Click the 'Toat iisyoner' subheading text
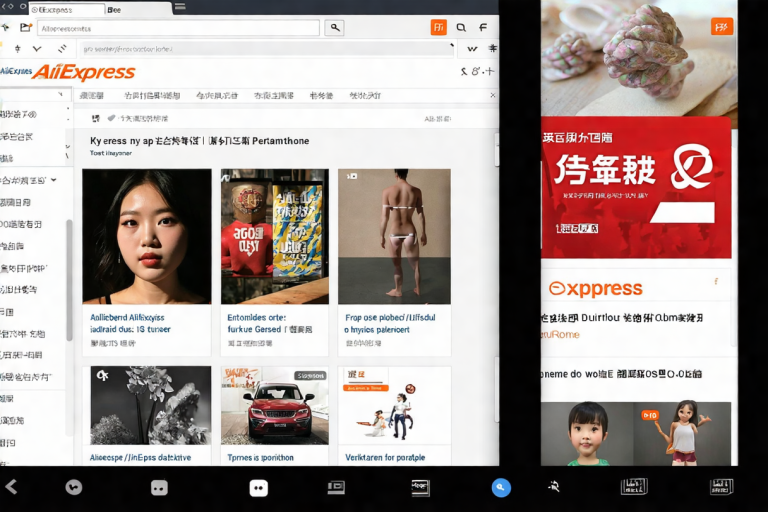 [111, 153]
